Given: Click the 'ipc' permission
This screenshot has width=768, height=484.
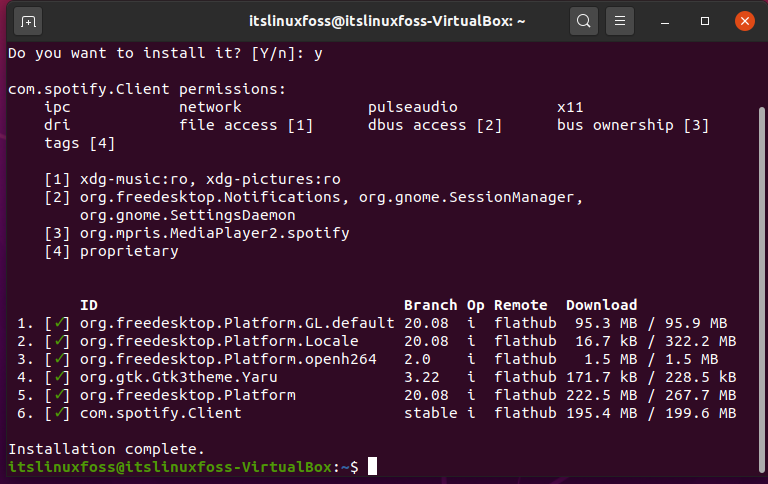Looking at the screenshot, I should (x=57, y=107).
